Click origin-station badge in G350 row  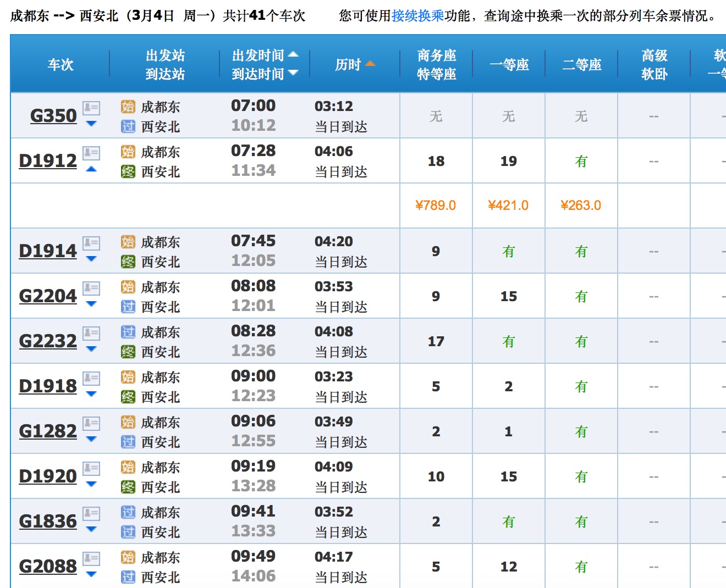coord(128,107)
